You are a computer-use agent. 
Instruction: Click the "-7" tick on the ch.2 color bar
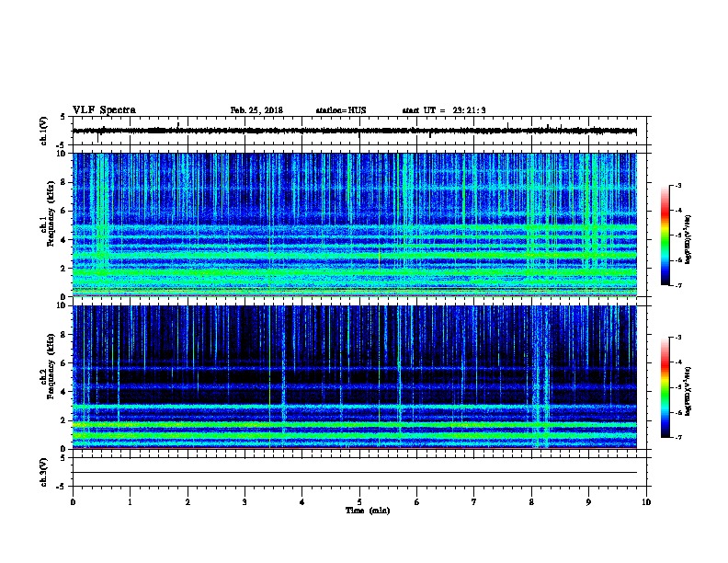(677, 437)
